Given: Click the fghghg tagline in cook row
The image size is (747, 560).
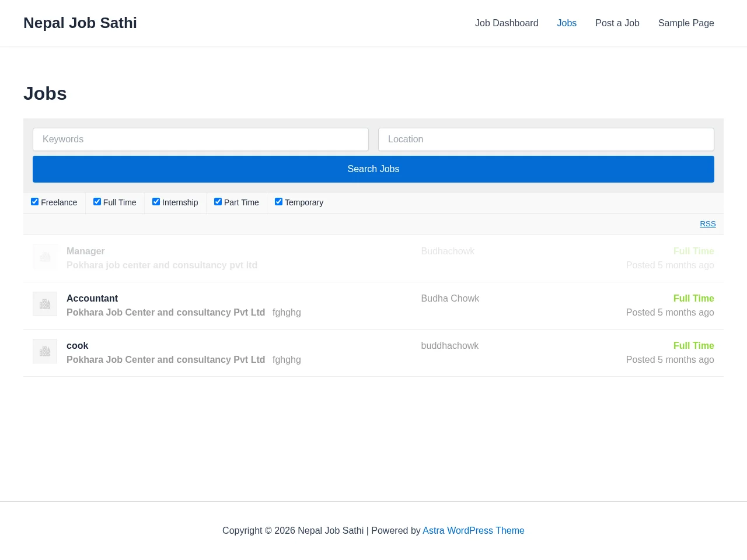Looking at the screenshot, I should tap(287, 359).
